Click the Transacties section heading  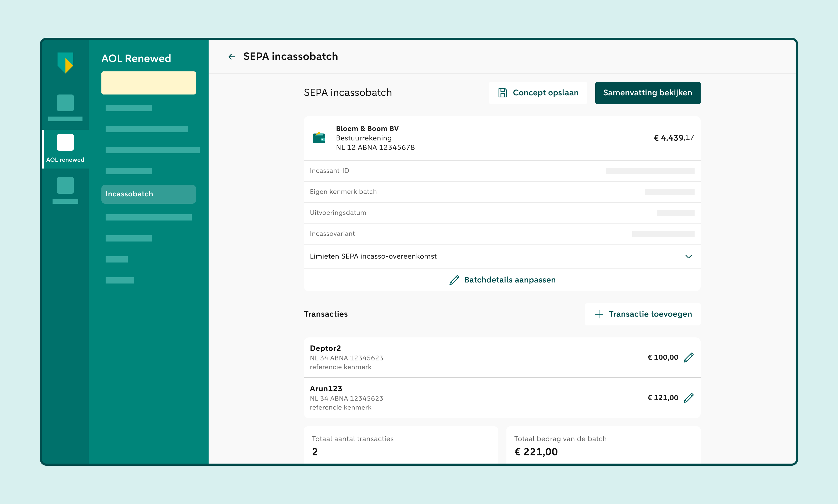tap(325, 314)
